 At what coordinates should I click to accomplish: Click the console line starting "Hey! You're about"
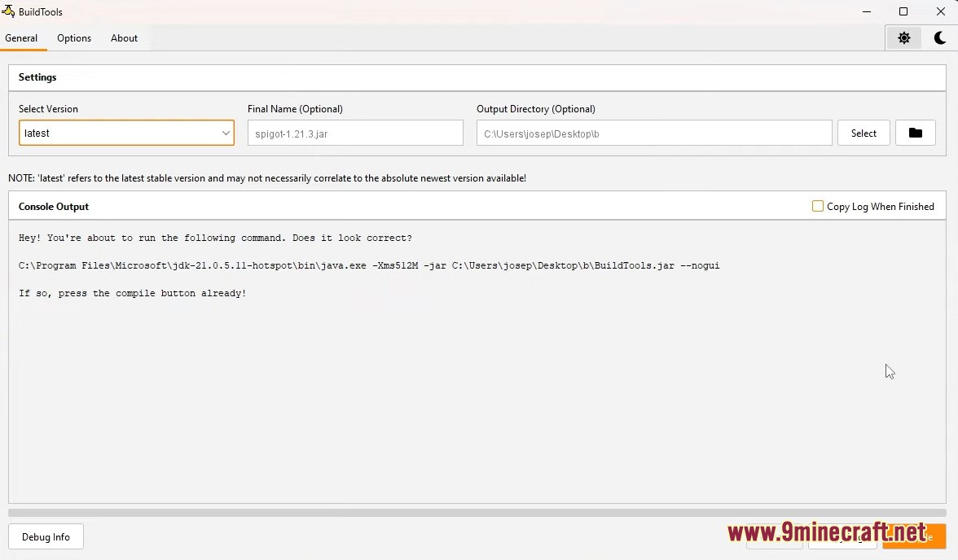tap(215, 238)
